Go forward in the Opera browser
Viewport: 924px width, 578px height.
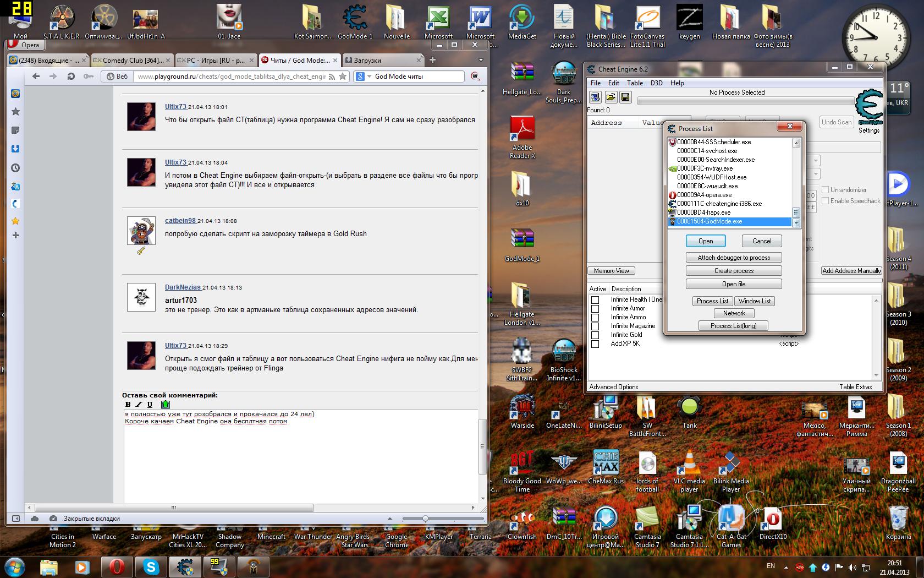coord(53,77)
